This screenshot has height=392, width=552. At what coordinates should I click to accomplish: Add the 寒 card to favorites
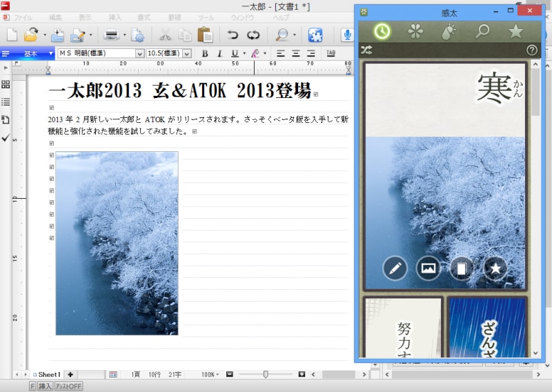[495, 268]
